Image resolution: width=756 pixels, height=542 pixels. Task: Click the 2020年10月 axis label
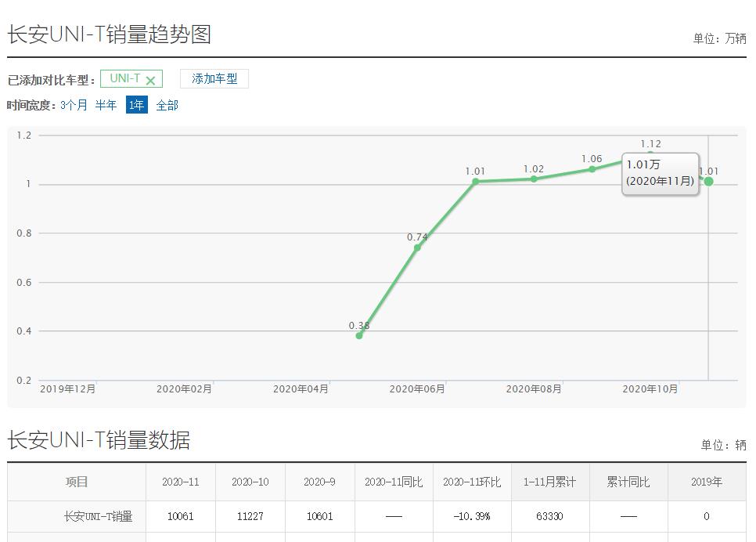tap(650, 389)
